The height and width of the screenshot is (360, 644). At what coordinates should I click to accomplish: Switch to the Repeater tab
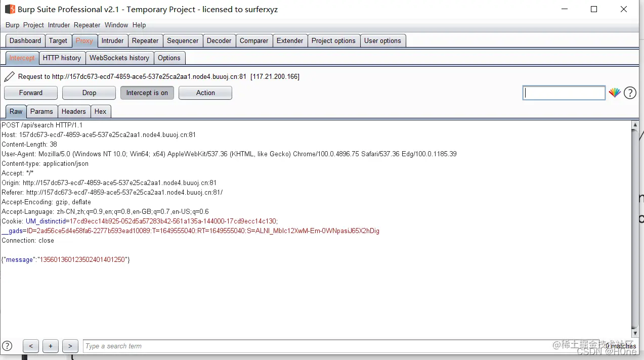click(145, 40)
